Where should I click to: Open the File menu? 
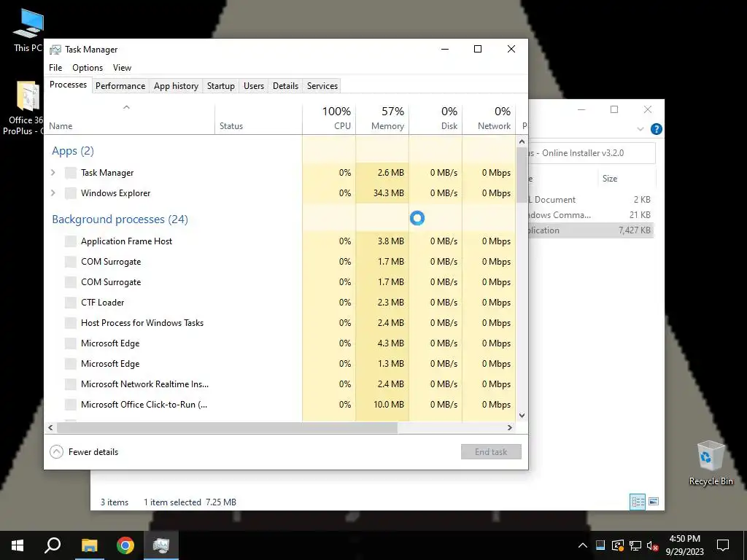tap(55, 68)
